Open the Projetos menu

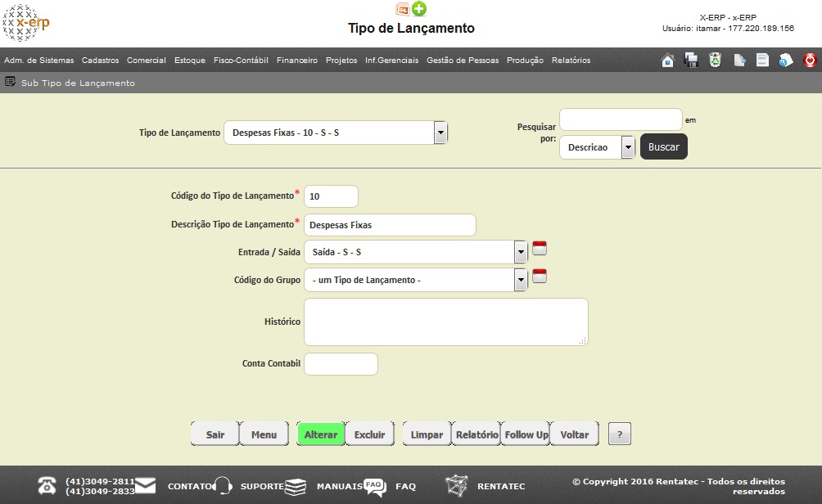click(341, 61)
